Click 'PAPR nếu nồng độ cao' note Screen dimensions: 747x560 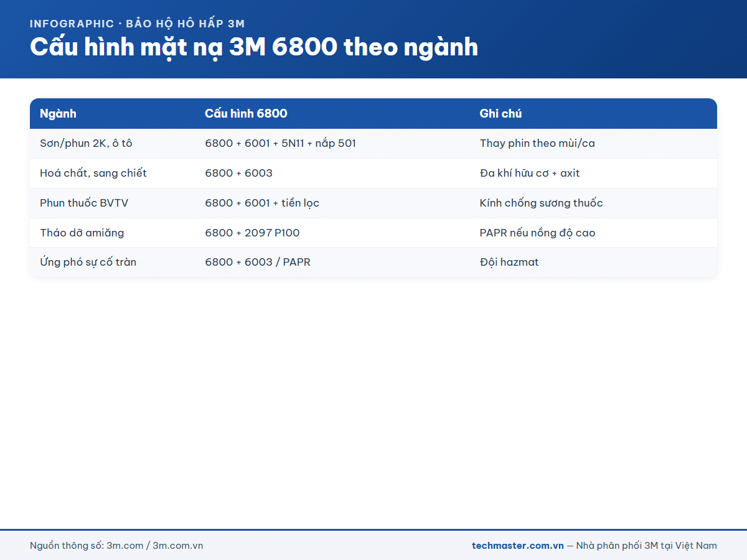537,233
